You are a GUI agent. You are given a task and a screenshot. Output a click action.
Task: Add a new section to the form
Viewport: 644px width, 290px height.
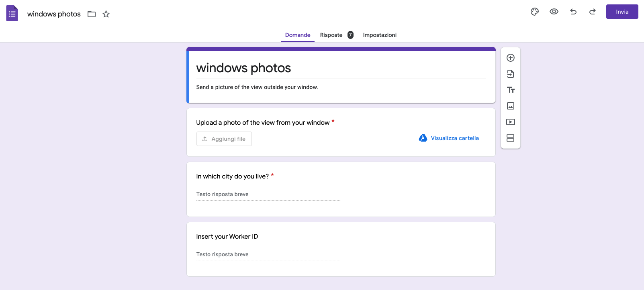(x=511, y=138)
